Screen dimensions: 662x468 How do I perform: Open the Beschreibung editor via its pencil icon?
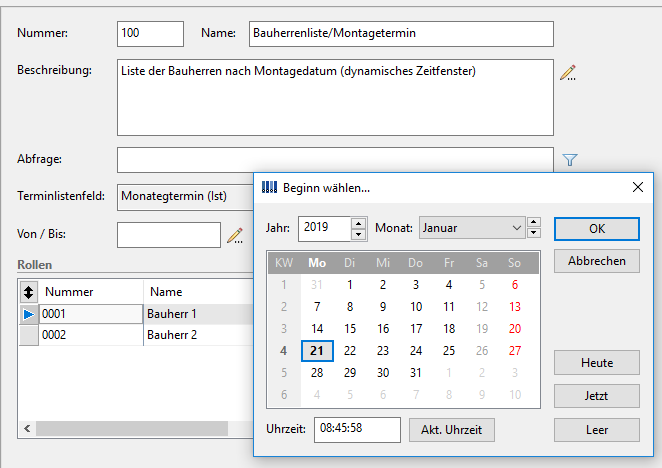click(x=568, y=73)
